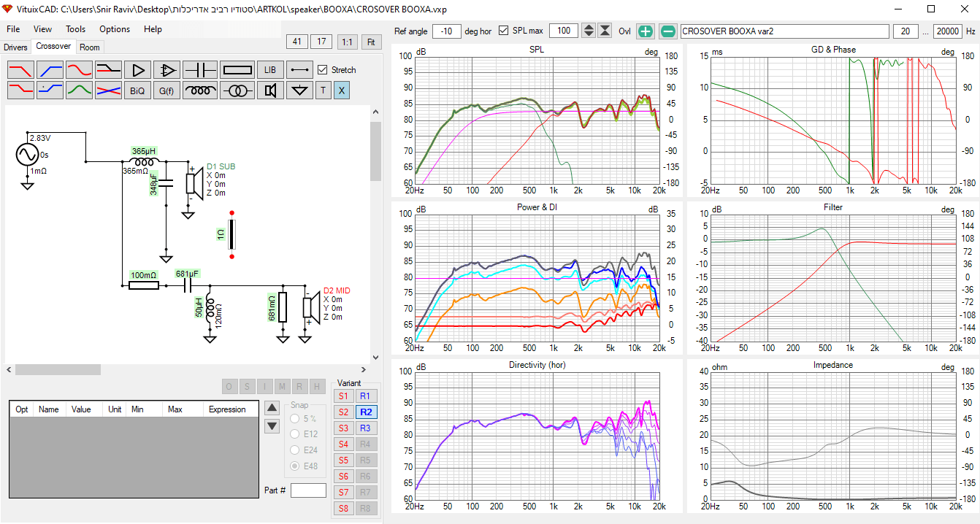Add overlay with the green plus button
The image size is (980, 524).
(645, 31)
